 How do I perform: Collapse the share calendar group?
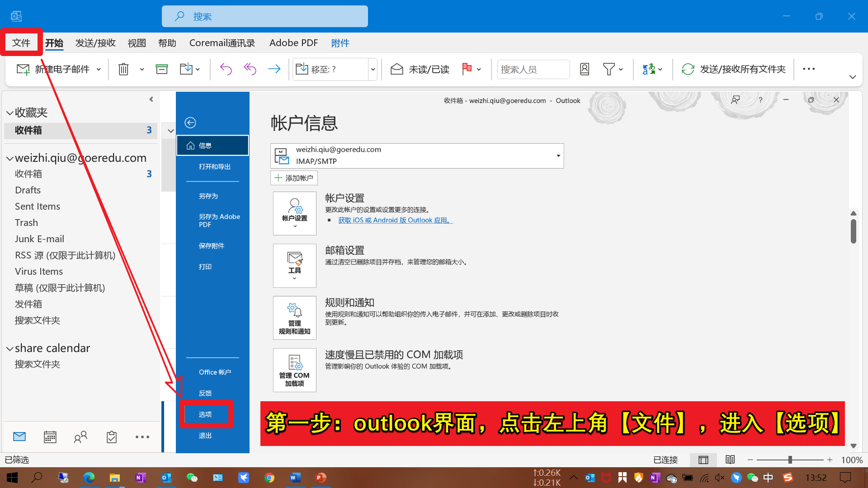(9, 348)
